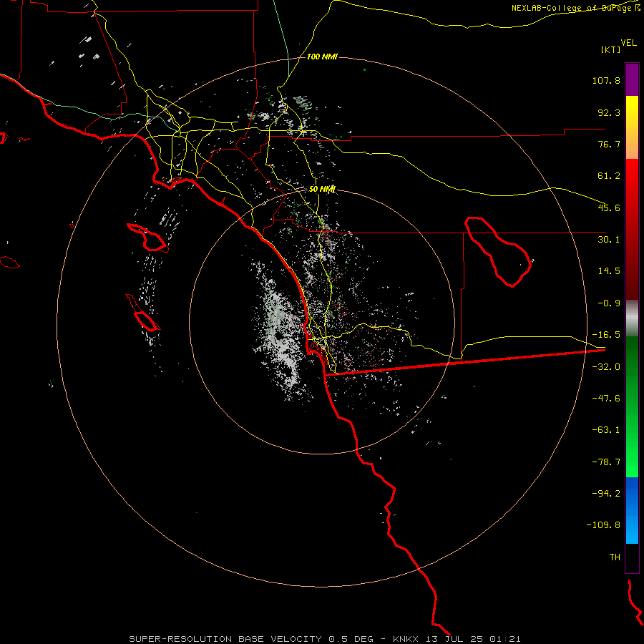Image resolution: width=644 pixels, height=644 pixels.
Task: Click the [KT] units label
Action: tap(610, 49)
